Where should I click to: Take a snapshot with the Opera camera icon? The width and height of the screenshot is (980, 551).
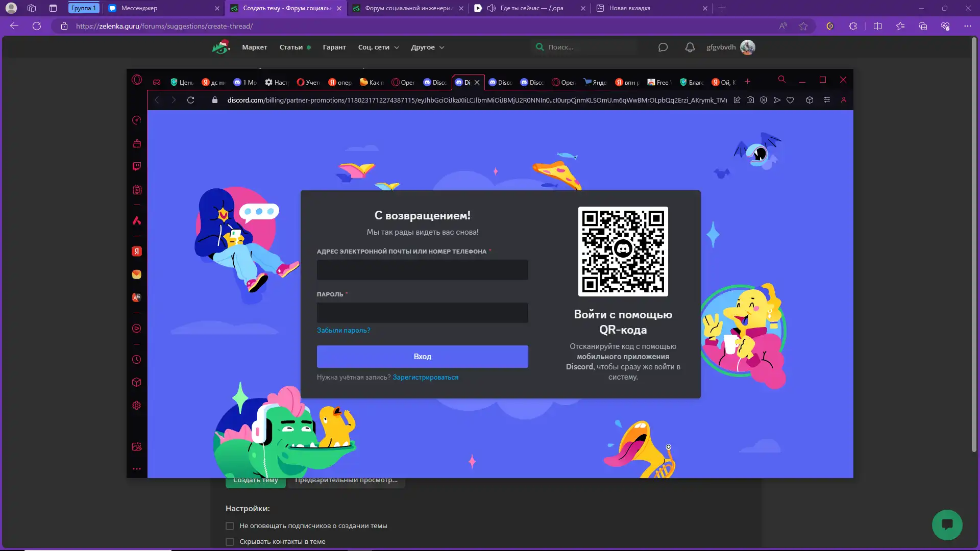click(750, 100)
